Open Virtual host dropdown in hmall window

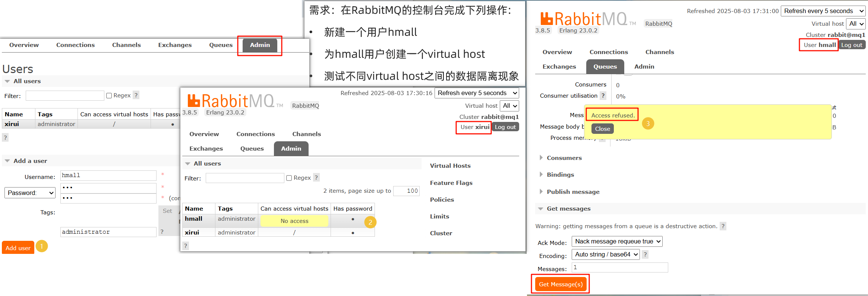point(856,24)
